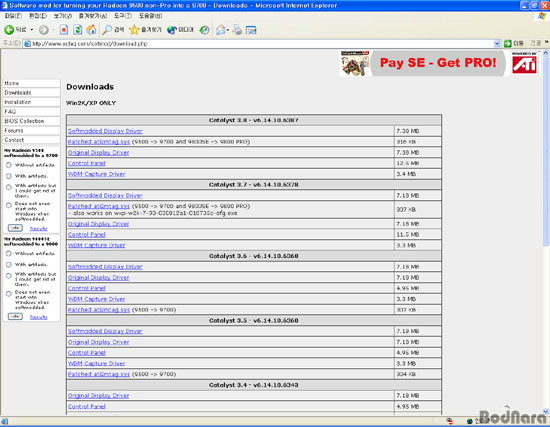Click the Internet zone globe in status bar
Viewport: 550px width, 427px height.
[470, 421]
